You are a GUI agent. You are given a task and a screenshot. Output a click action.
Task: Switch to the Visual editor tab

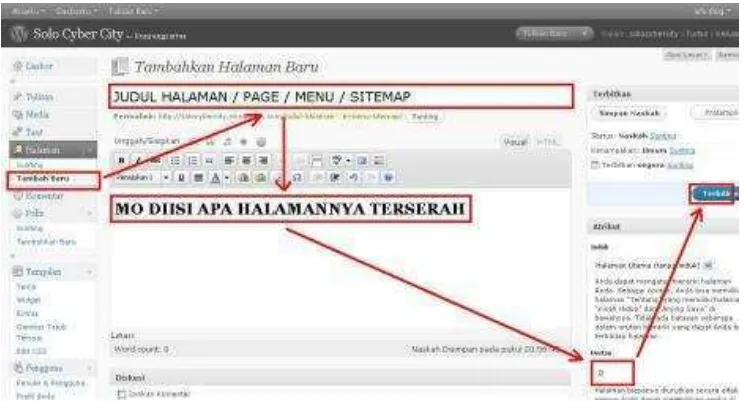[515, 142]
